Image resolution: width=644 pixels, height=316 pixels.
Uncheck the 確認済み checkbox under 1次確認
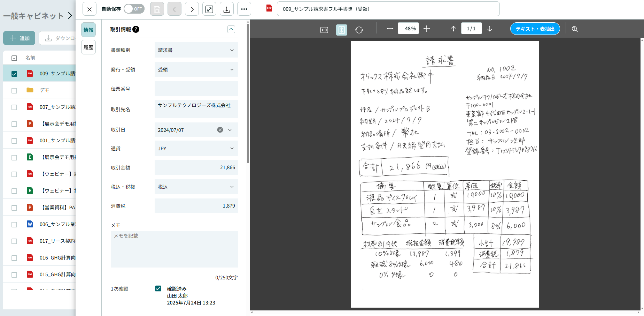pyautogui.click(x=158, y=288)
